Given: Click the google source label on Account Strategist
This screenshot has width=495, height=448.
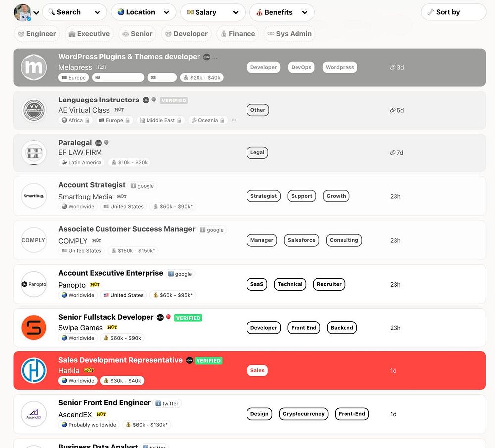Looking at the screenshot, I should pos(143,186).
